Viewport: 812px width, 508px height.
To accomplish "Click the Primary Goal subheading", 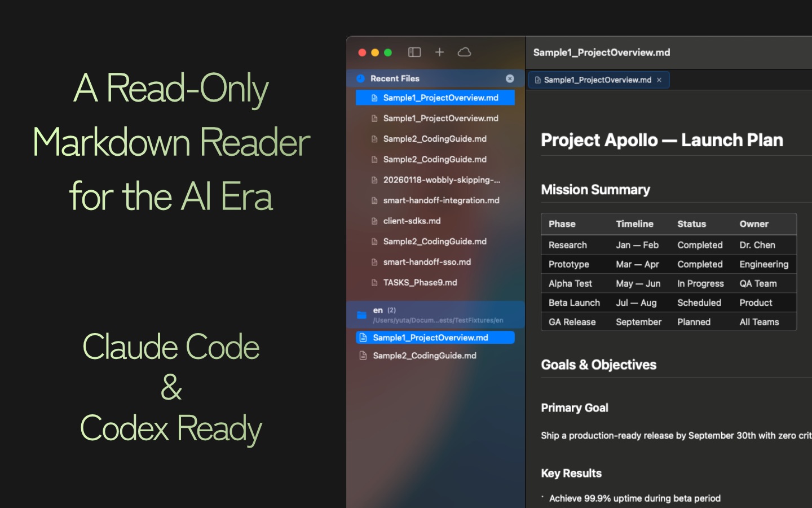I will click(575, 408).
